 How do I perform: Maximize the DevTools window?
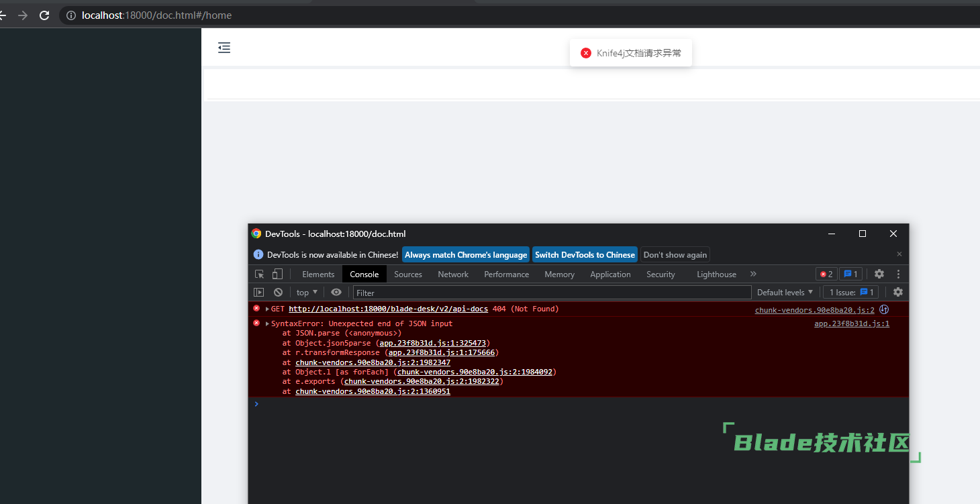pyautogui.click(x=863, y=234)
